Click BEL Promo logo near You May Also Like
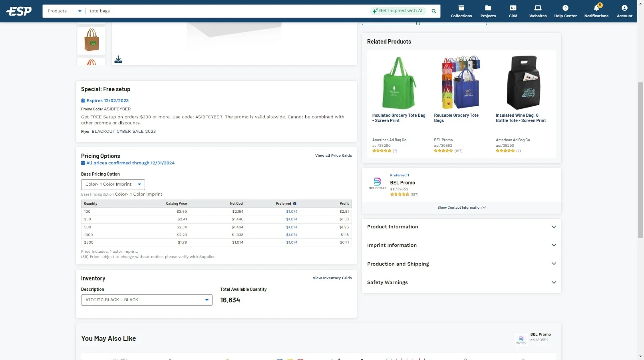 pos(521,340)
